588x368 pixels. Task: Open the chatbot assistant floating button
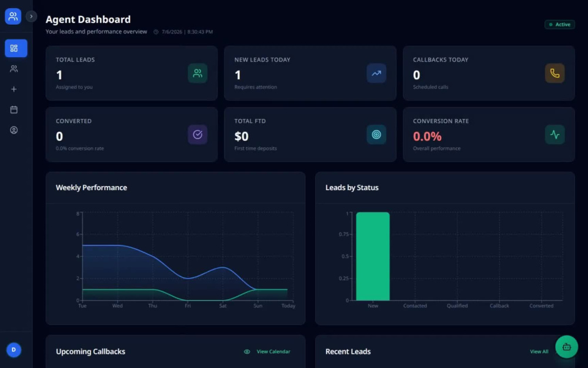566,347
